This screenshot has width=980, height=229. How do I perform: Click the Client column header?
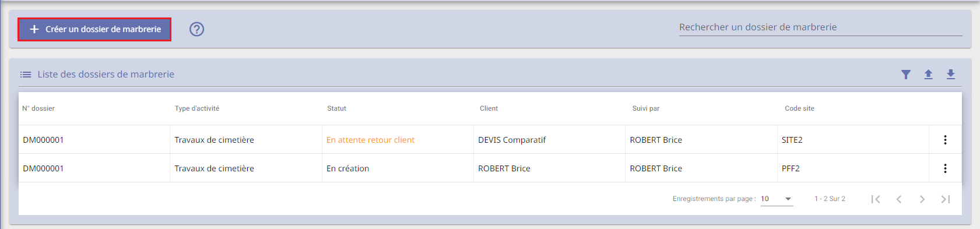tap(489, 108)
